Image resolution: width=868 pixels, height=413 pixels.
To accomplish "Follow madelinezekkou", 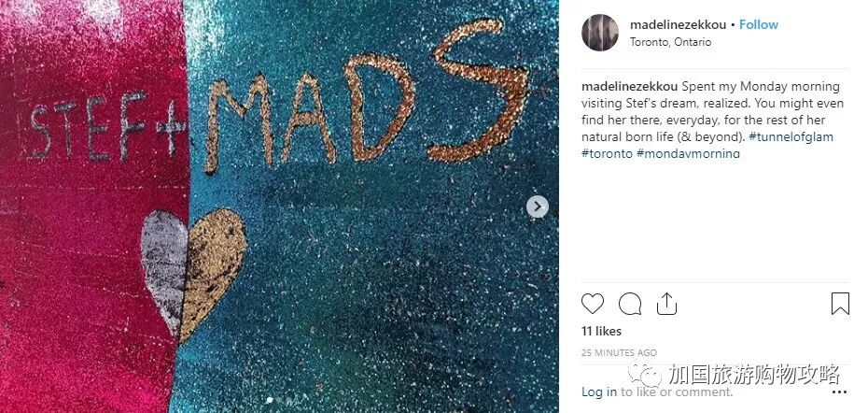I will click(759, 24).
